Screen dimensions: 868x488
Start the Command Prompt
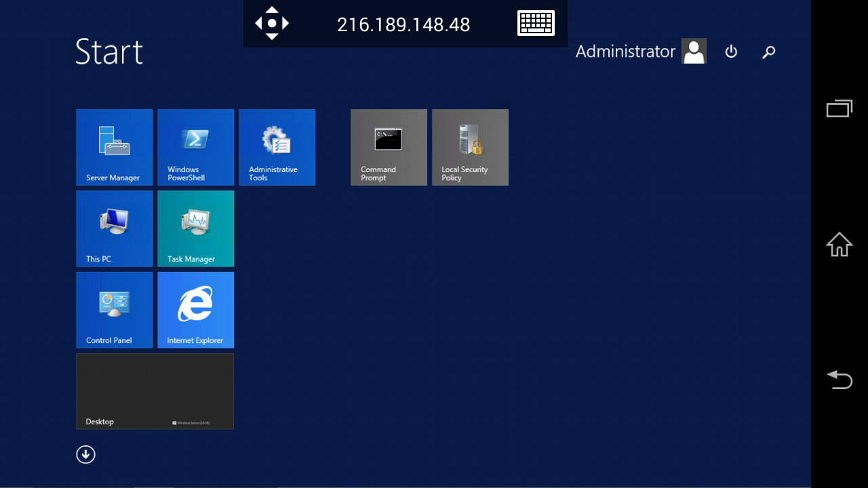pyautogui.click(x=389, y=147)
